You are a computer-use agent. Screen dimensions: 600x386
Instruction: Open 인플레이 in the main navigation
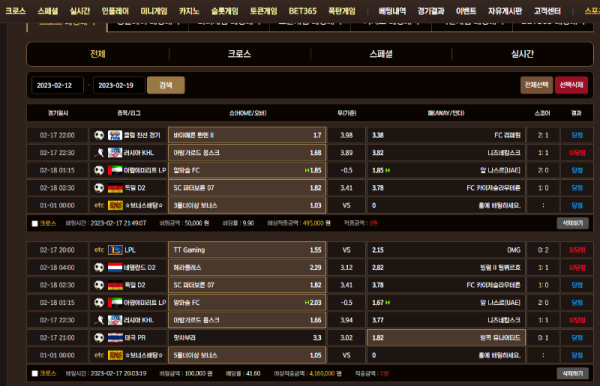click(115, 11)
